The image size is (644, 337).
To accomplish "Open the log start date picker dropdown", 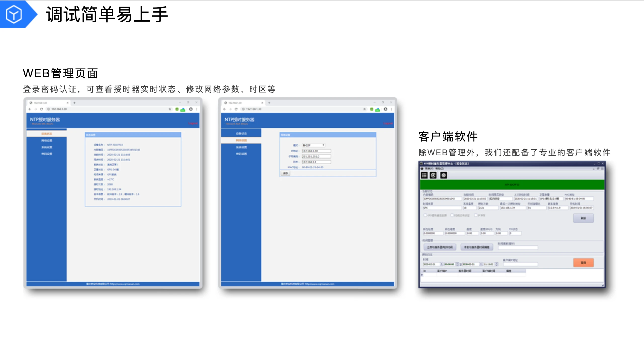I will pyautogui.click(x=441, y=264).
